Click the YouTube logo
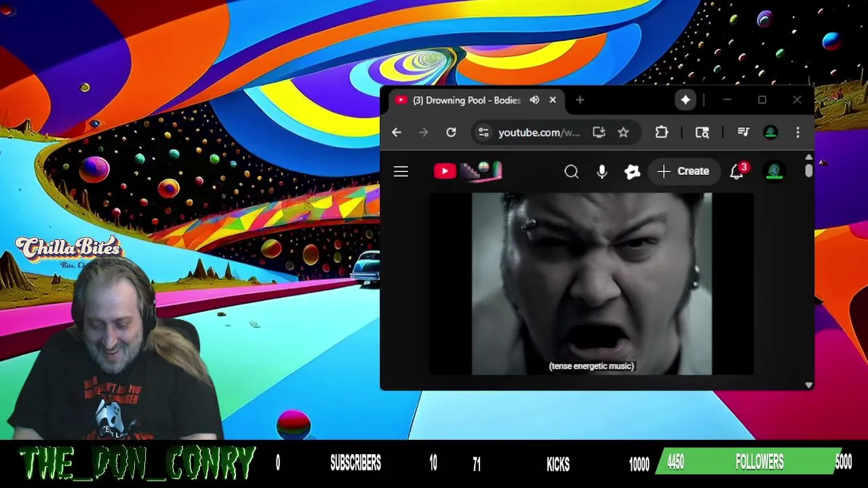This screenshot has height=488, width=868. pyautogui.click(x=468, y=171)
